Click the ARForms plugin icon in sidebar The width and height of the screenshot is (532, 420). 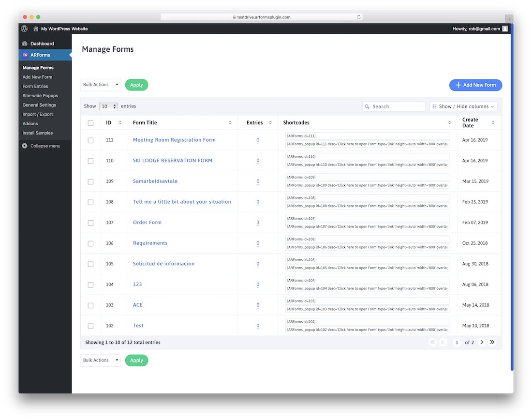(25, 55)
